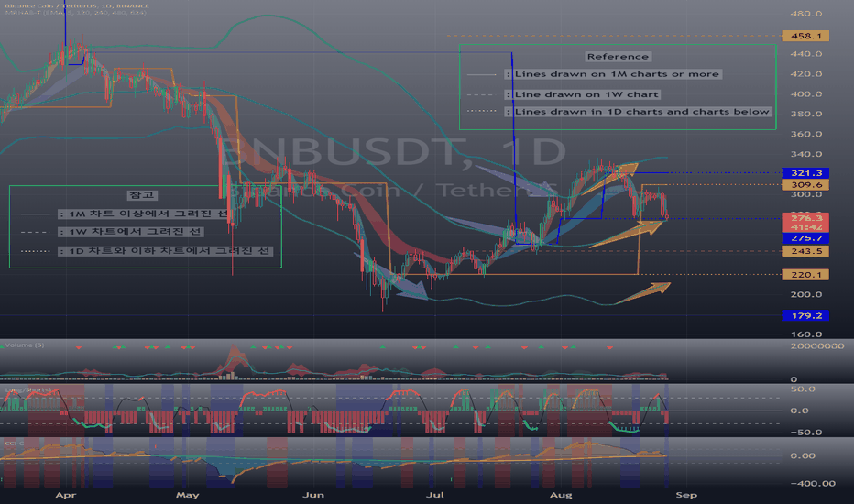The width and height of the screenshot is (854, 504).
Task: Click the 275.7 blue price label
Action: 805,238
